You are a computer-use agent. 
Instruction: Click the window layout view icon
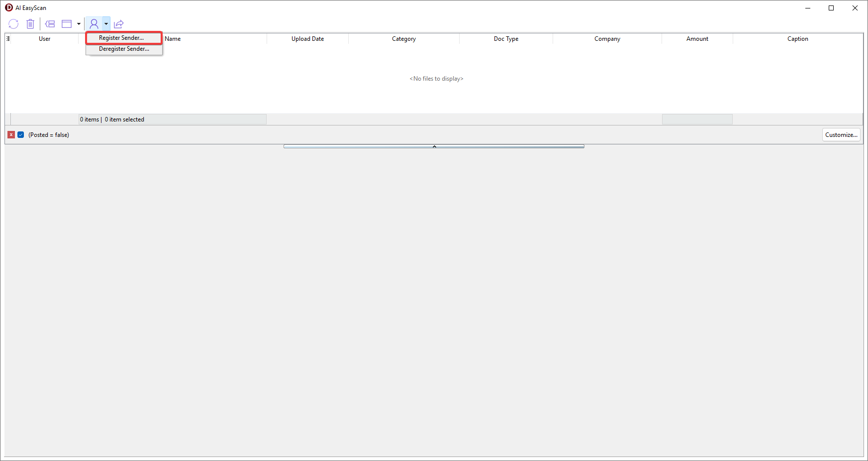[x=67, y=24]
